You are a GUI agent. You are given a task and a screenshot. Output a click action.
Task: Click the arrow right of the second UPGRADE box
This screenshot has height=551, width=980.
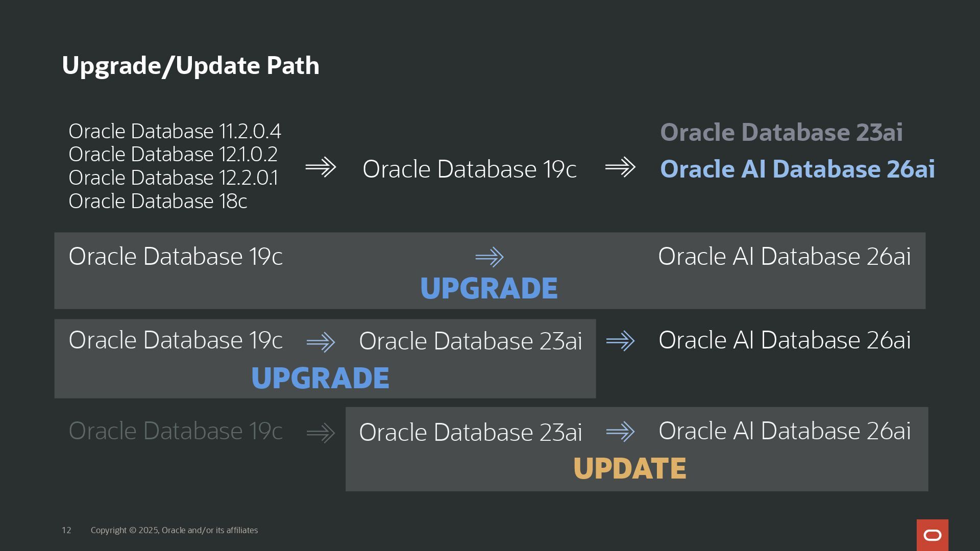click(620, 341)
